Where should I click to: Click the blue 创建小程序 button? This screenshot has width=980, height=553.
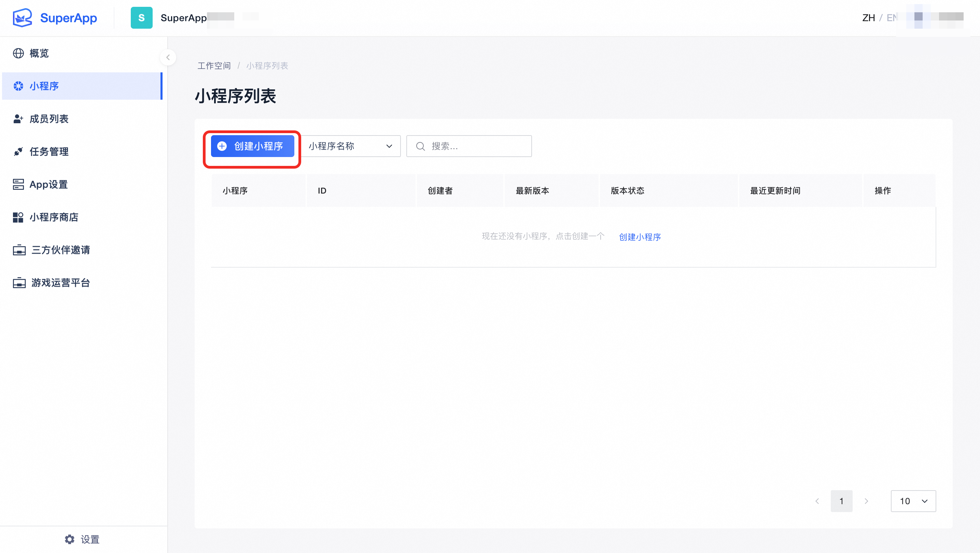253,146
